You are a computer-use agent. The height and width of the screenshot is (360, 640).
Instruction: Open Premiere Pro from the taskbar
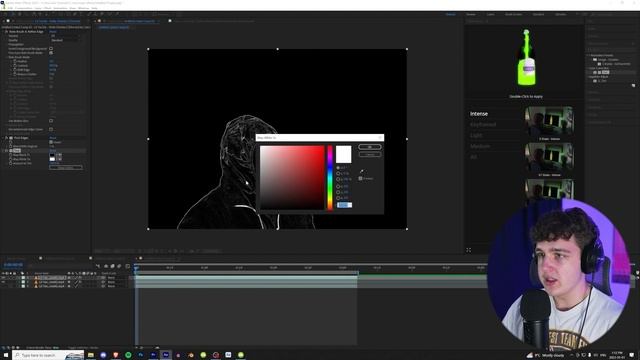(x=153, y=355)
